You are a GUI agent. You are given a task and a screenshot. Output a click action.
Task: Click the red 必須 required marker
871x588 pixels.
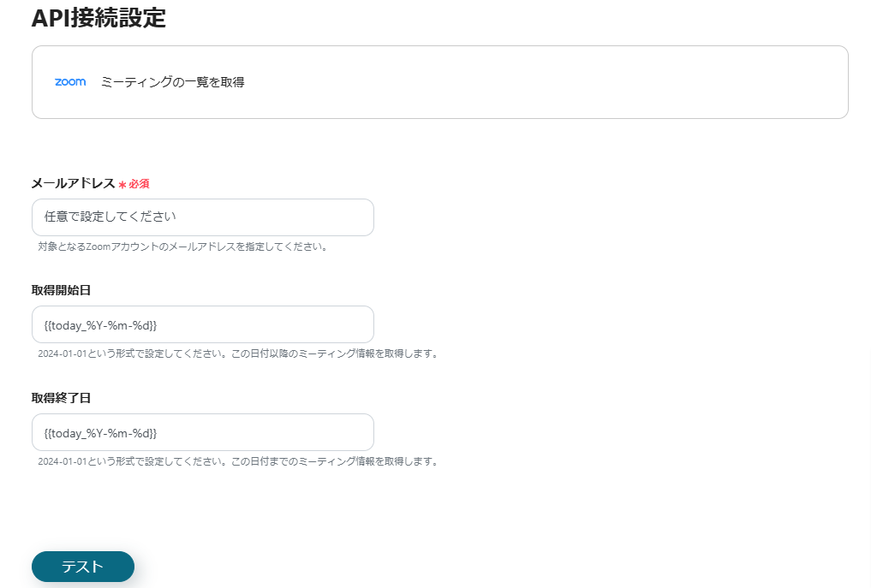134,184
